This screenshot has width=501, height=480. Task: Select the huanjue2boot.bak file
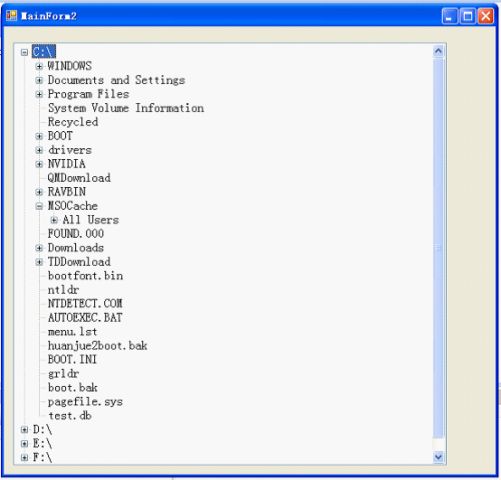[x=98, y=346]
